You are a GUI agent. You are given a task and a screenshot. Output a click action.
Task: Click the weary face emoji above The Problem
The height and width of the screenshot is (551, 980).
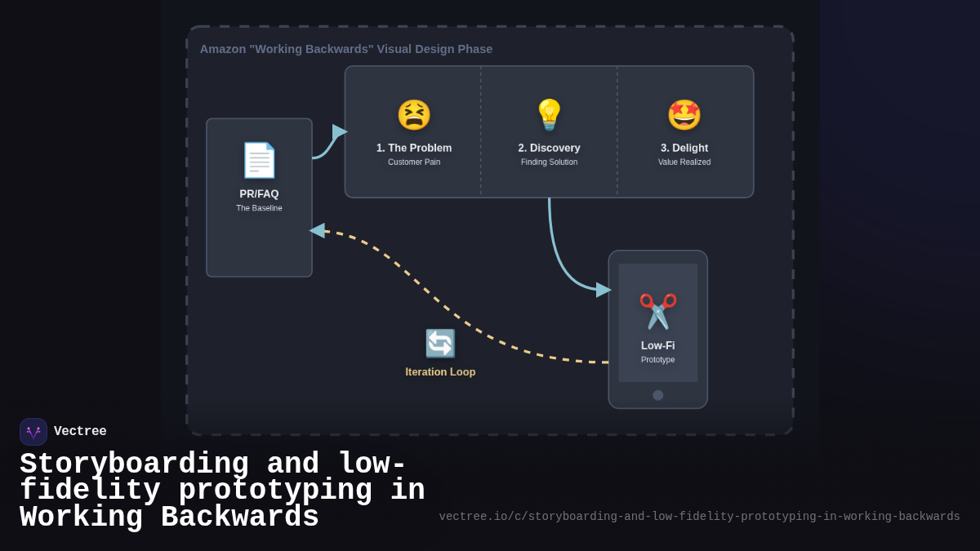[414, 115]
